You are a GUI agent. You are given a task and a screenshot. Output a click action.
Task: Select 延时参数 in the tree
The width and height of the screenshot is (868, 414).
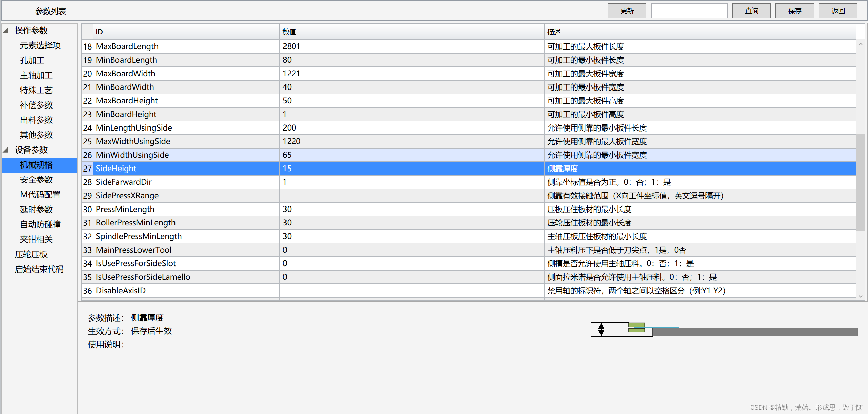coord(36,209)
